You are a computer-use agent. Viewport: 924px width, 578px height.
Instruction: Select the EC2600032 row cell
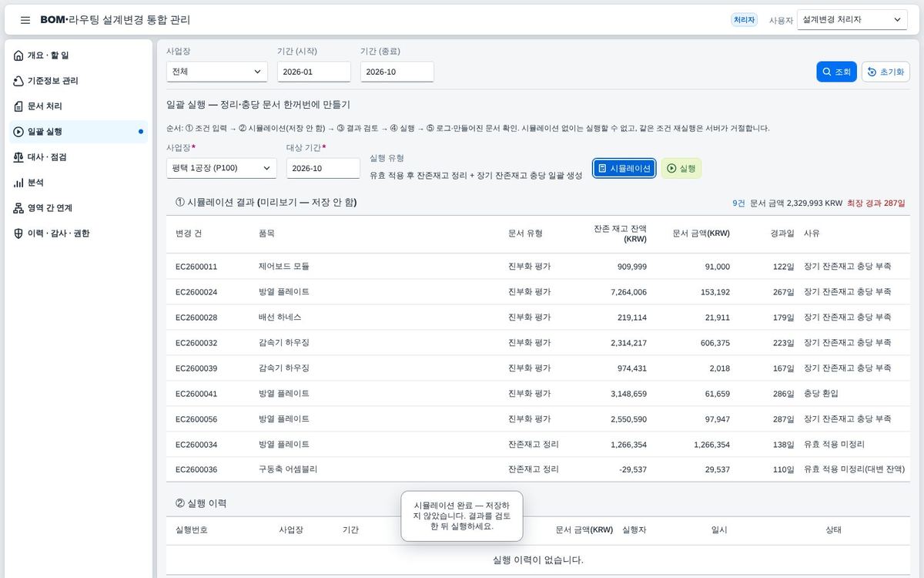[x=196, y=343]
